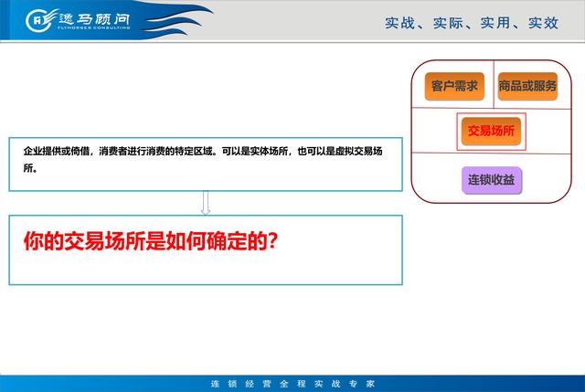Click the footer text 连锁经营全程实战专家

point(292,384)
